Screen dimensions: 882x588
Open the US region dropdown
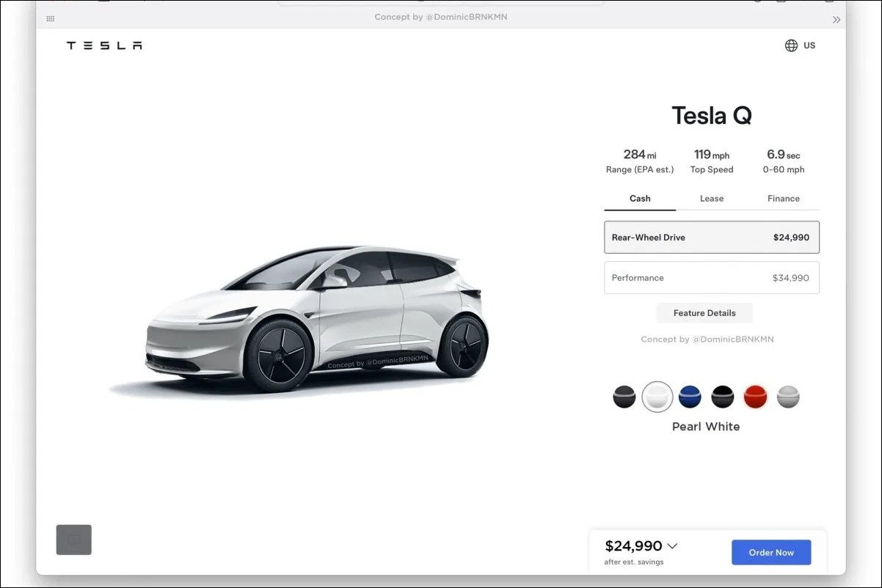click(x=809, y=45)
